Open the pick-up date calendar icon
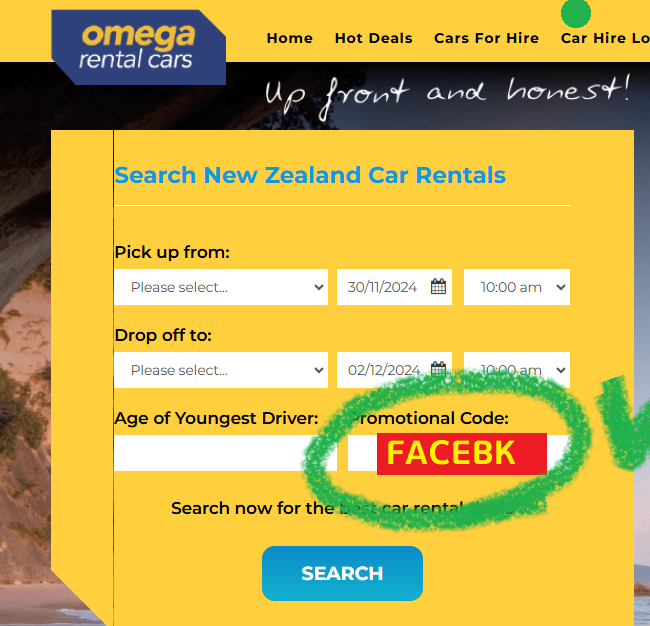The image size is (650, 626). pyautogui.click(x=438, y=286)
